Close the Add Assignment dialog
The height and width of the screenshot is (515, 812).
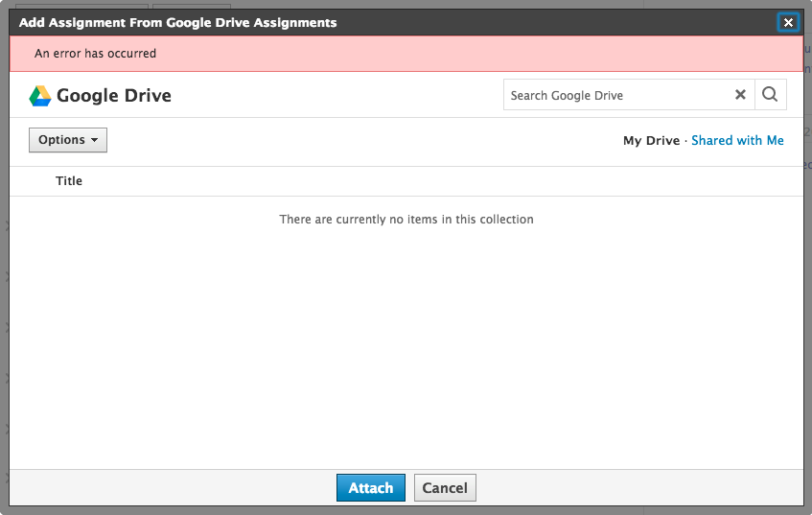tap(788, 22)
